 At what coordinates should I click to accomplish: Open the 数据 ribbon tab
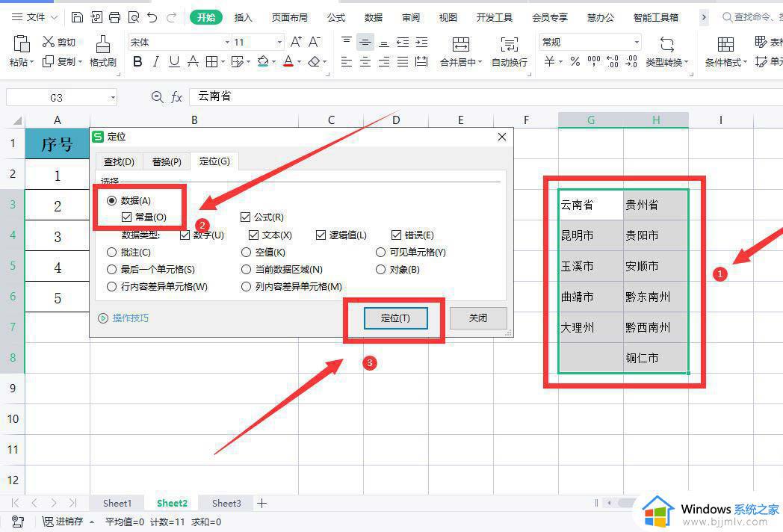click(373, 17)
